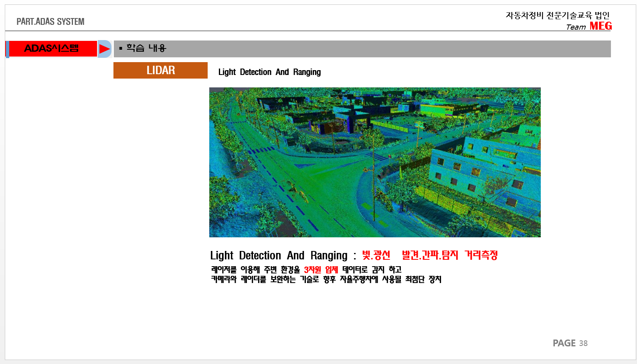637x364 pixels.
Task: Click red text 3차원 입체
Action: click(321, 269)
